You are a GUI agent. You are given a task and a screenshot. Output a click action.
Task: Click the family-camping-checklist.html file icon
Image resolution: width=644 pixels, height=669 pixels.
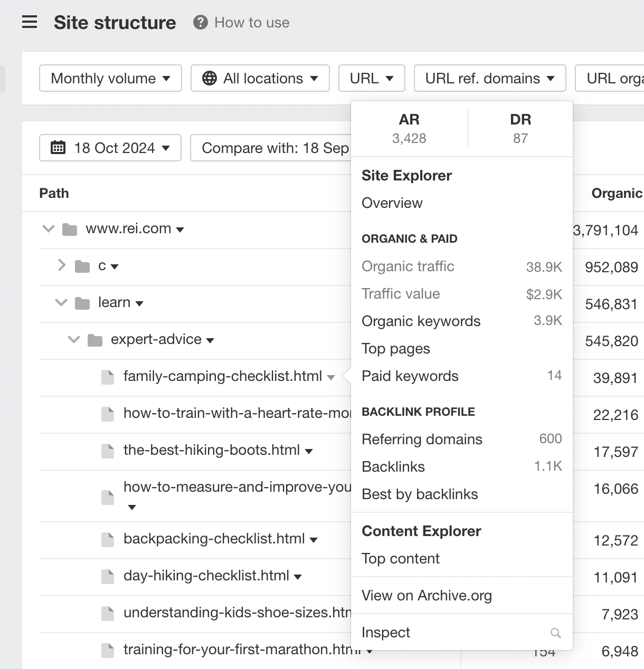[x=108, y=377]
